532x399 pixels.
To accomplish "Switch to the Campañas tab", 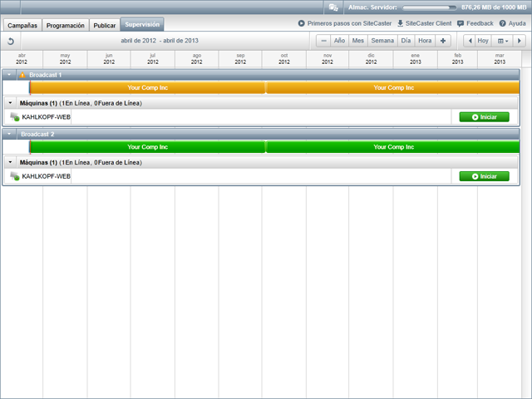I will [22, 25].
